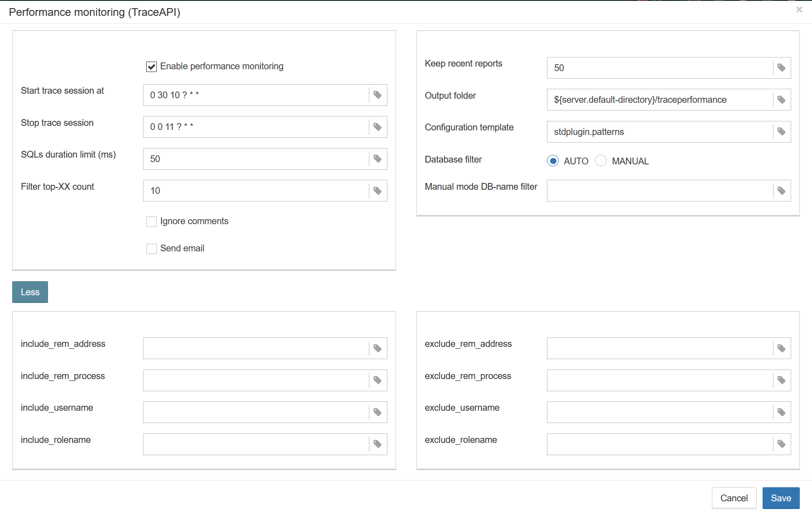Enable the Send email checkbox
Screen dimensions: 812x514
[151, 249]
